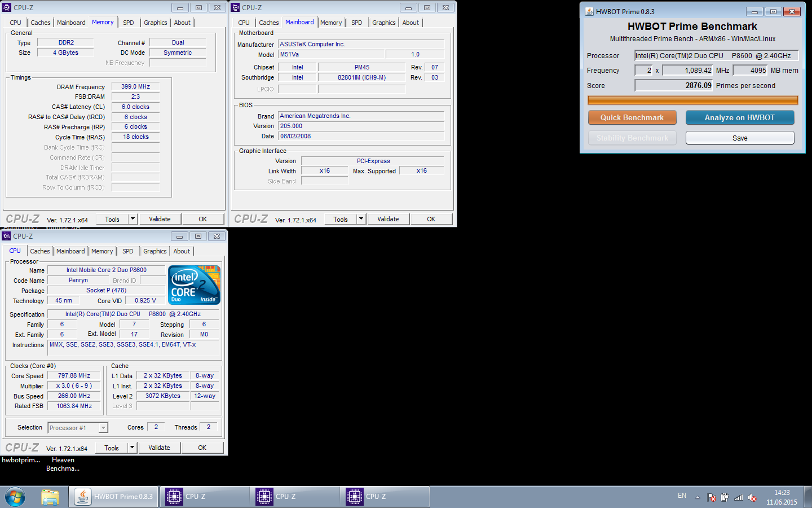This screenshot has height=508, width=812.
Task: Open the Action Center flag tray icon
Action: (712, 497)
